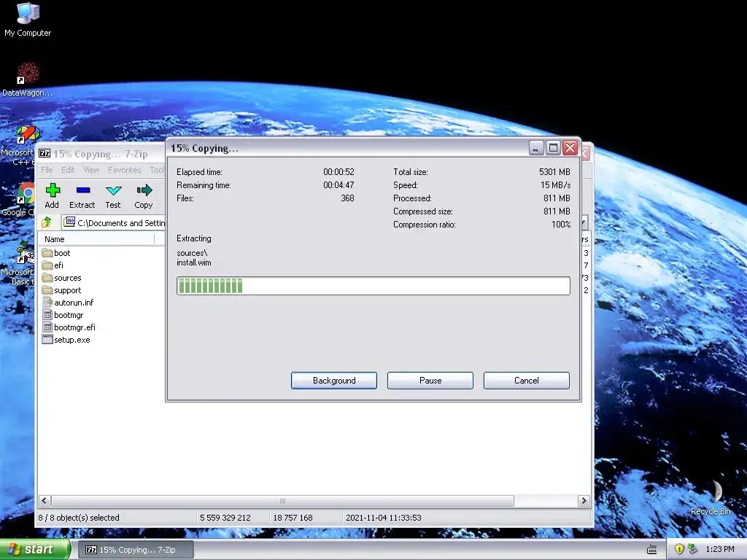Click the on-screen keyboard taskbar icon
The width and height of the screenshot is (747, 560).
click(652, 550)
